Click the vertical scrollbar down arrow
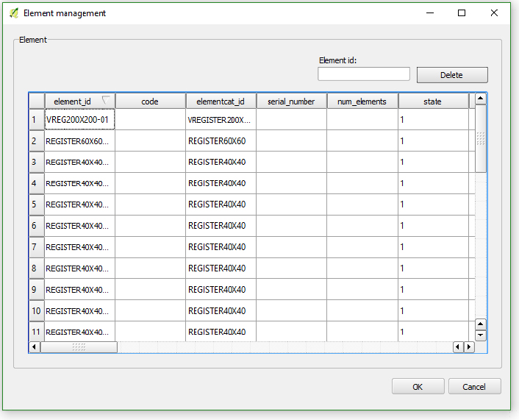 coord(481,335)
